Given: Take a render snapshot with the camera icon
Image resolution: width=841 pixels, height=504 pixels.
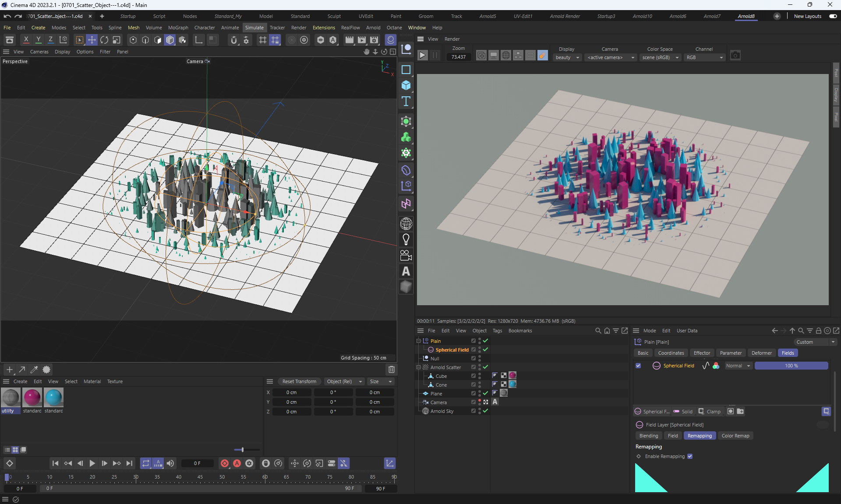Looking at the screenshot, I should pos(735,56).
